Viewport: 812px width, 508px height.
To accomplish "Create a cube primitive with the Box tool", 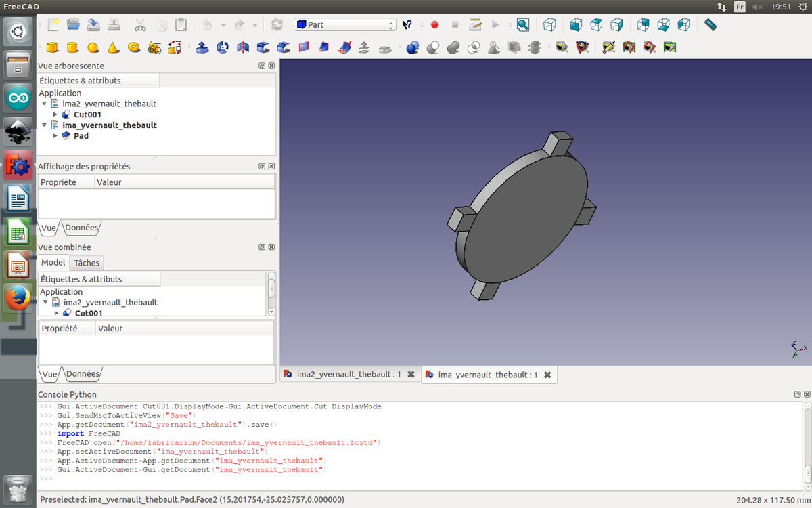I will pos(52,47).
